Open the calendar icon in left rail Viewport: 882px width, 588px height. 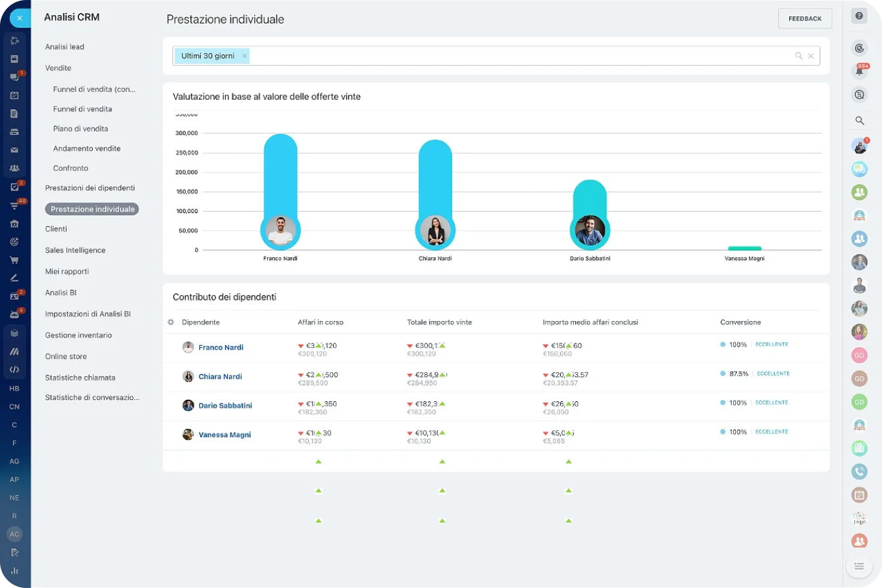coord(14,95)
